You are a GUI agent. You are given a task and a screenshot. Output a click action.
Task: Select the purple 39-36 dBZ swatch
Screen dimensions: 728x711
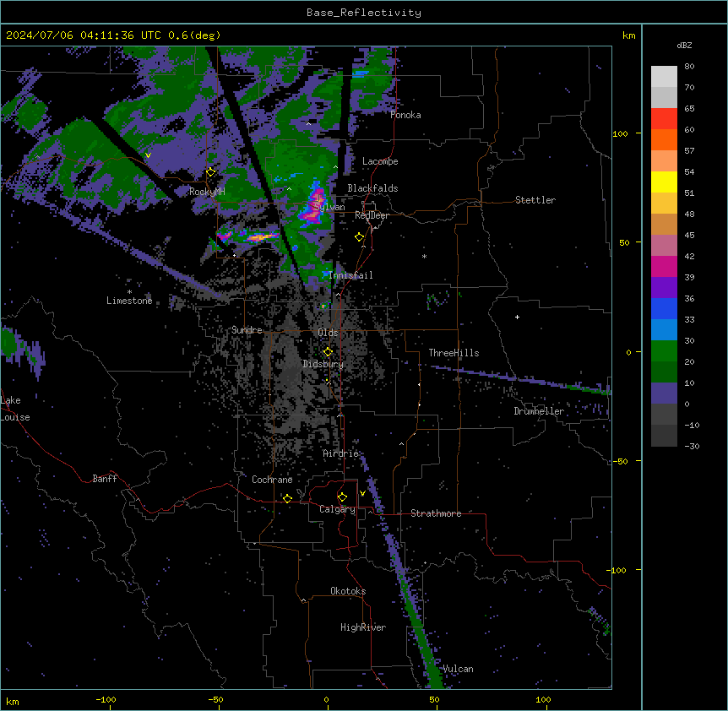pos(664,288)
